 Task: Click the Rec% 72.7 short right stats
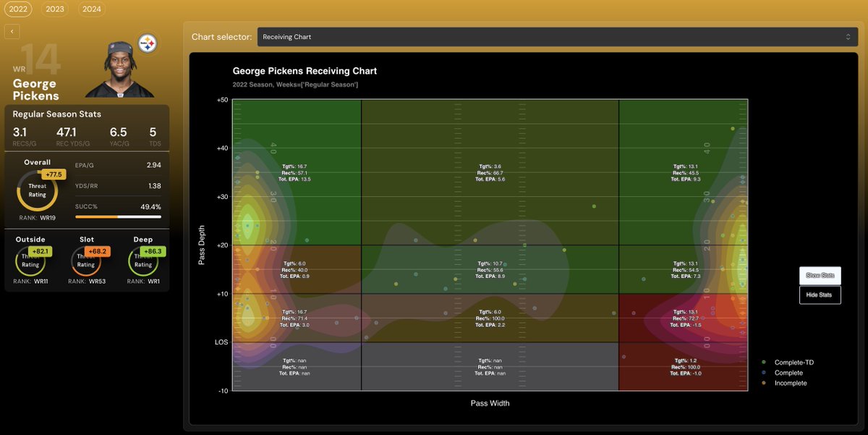coord(685,318)
